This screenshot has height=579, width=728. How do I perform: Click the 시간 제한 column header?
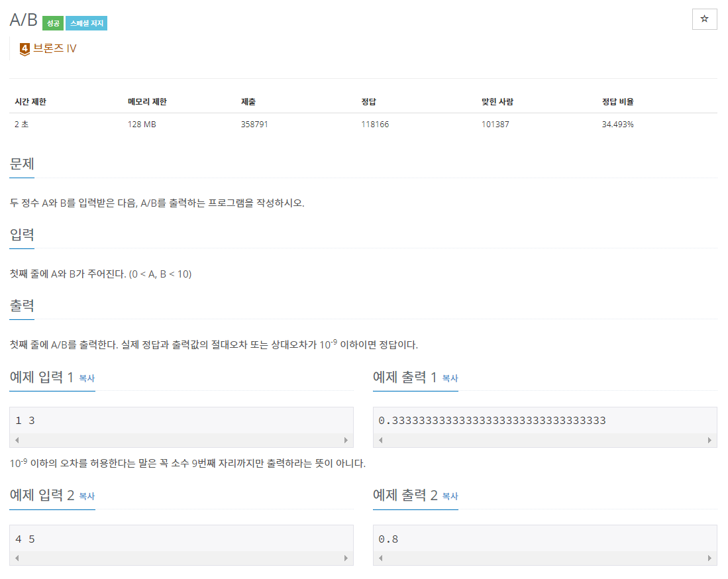[x=30, y=101]
